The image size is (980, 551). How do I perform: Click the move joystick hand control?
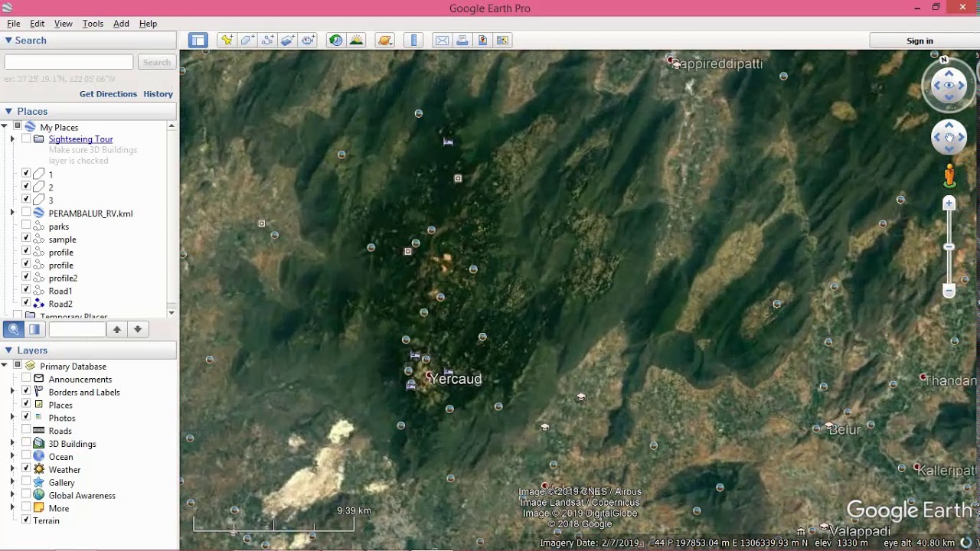(x=949, y=138)
